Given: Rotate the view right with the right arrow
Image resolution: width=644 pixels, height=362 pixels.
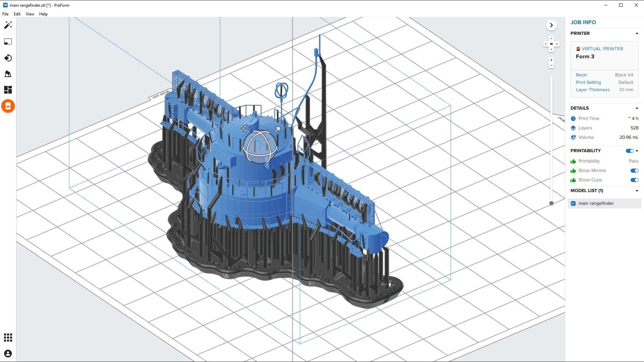Looking at the screenshot, I should click(557, 44).
